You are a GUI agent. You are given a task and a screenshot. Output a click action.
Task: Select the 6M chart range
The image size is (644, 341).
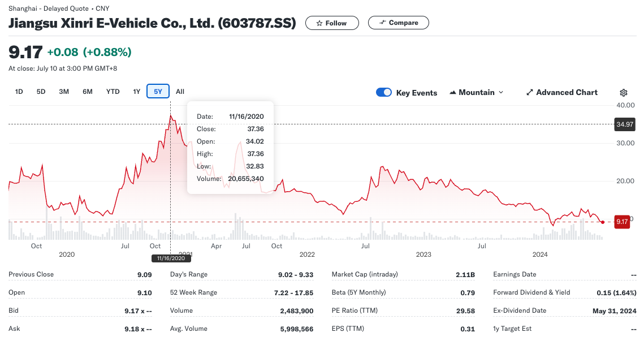88,91
